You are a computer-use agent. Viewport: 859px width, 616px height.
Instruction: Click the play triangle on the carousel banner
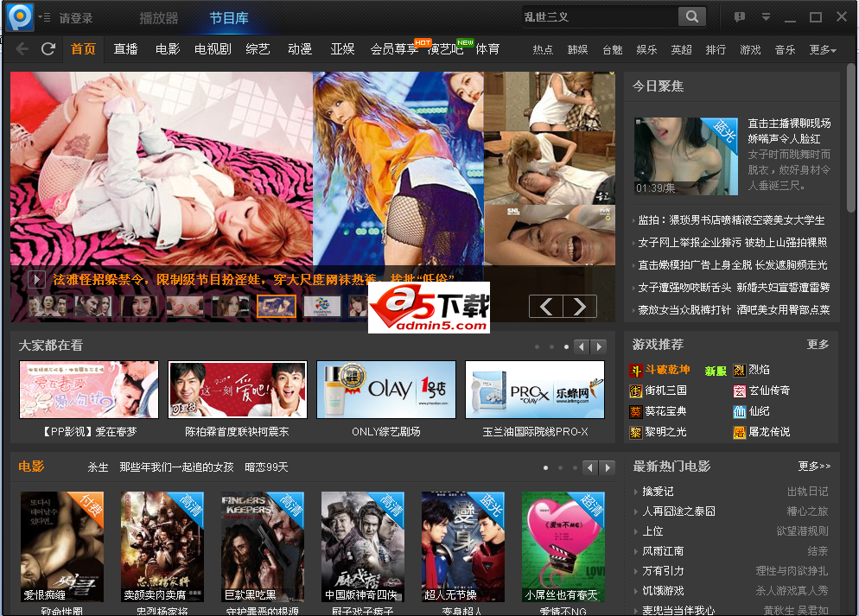coord(36,278)
